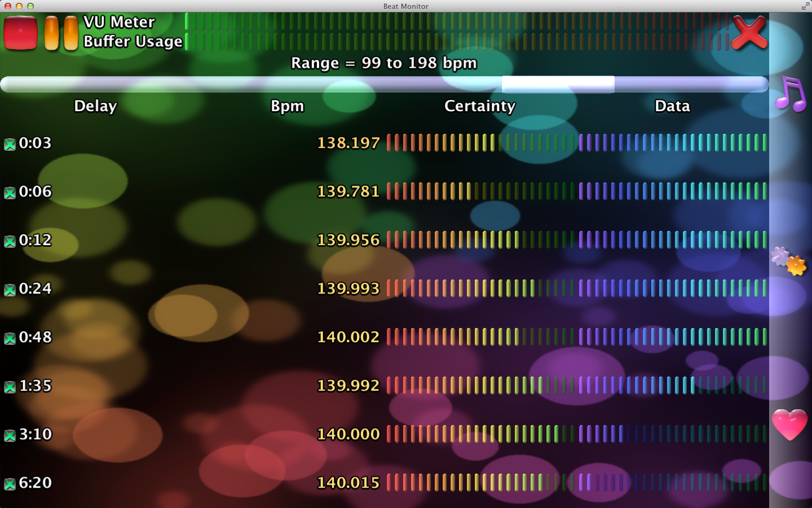Click the VU Meter level bar
The width and height of the screenshot is (812, 508).
coord(457,21)
